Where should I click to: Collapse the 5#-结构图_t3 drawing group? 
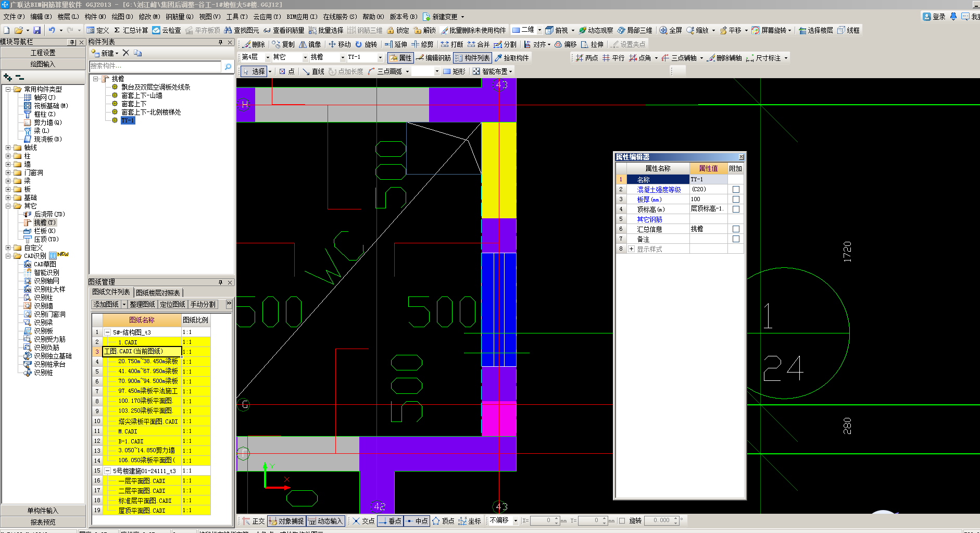tap(107, 332)
